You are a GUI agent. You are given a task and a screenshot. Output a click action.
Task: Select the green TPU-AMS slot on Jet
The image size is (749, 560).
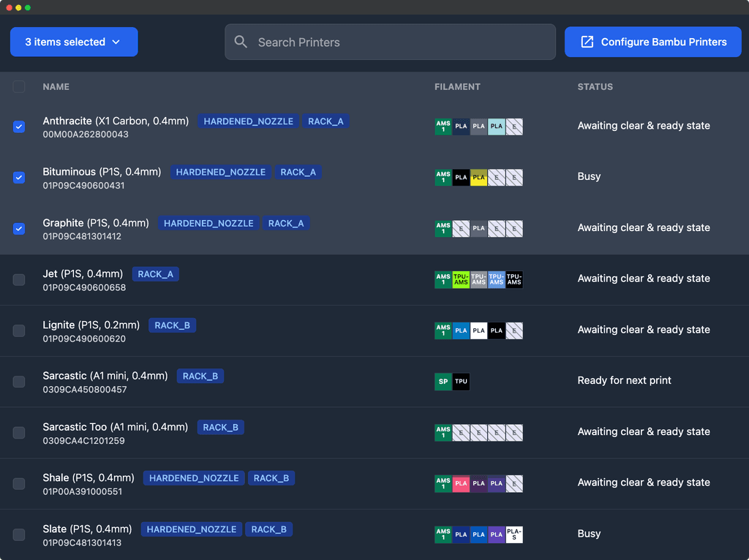(x=461, y=279)
